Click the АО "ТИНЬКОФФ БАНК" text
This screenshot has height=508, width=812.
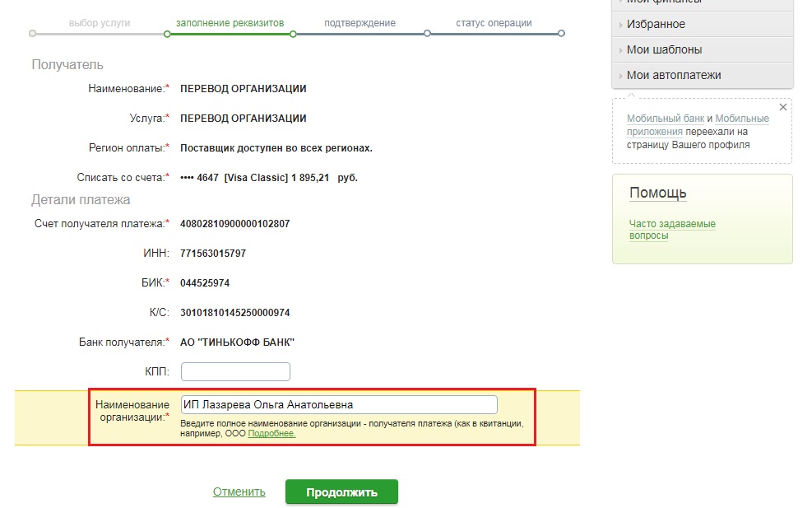tap(237, 343)
